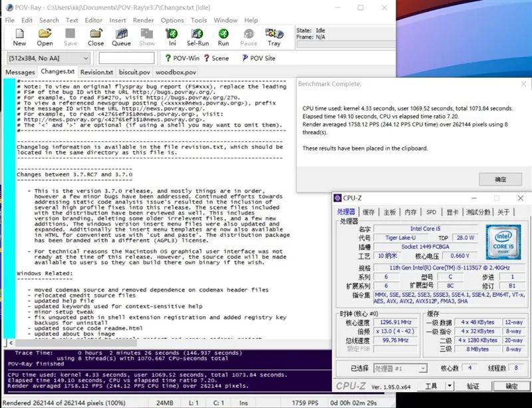Close the Benchmark Complete dialog
Screen dimensions: 532x408
523,84
